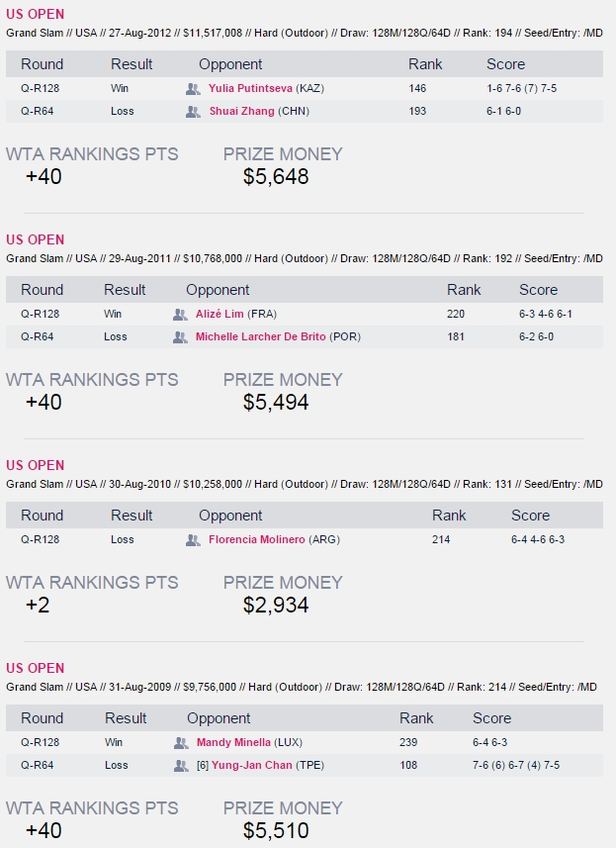Click head-to-head icon beside Alizé Lim
This screenshot has height=848, width=616.
[x=180, y=315]
